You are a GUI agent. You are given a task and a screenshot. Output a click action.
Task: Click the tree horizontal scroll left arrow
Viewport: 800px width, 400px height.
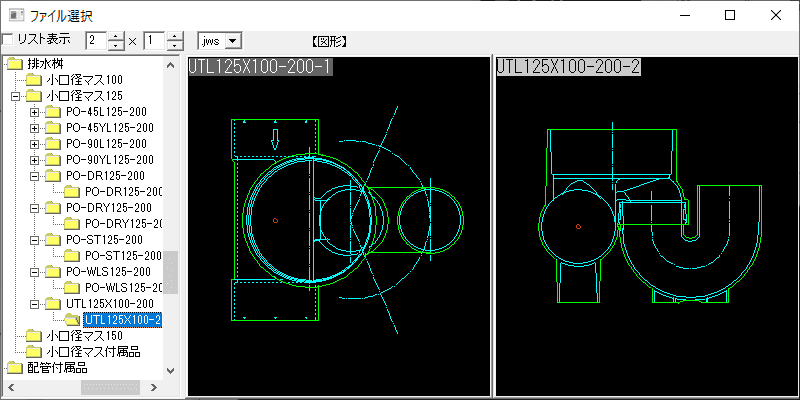[x=11, y=387]
